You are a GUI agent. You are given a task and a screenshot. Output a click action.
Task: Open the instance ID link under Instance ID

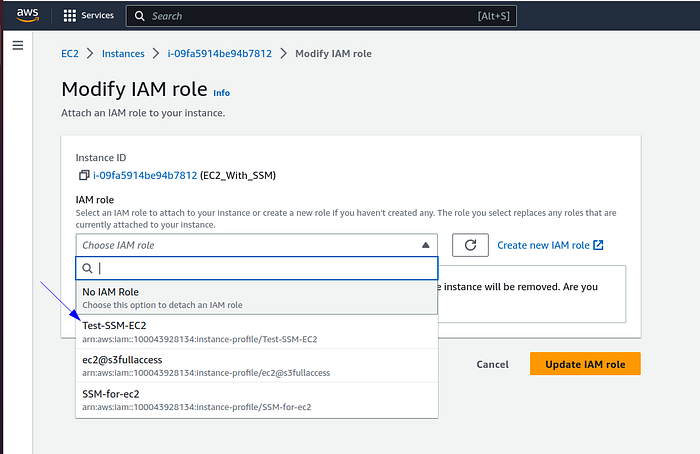point(145,175)
